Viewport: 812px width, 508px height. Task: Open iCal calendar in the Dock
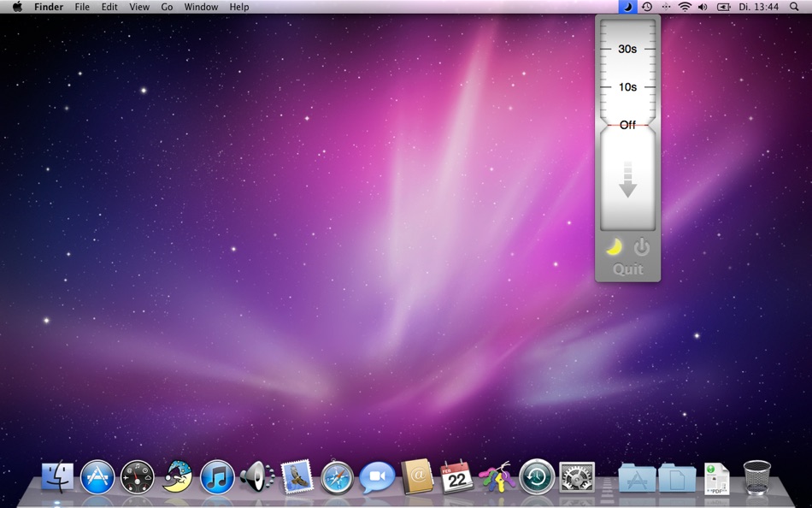coord(456,476)
